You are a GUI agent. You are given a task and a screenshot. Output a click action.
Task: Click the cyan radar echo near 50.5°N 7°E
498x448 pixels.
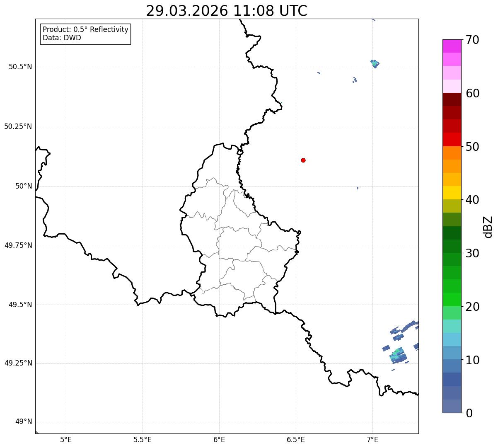[375, 63]
